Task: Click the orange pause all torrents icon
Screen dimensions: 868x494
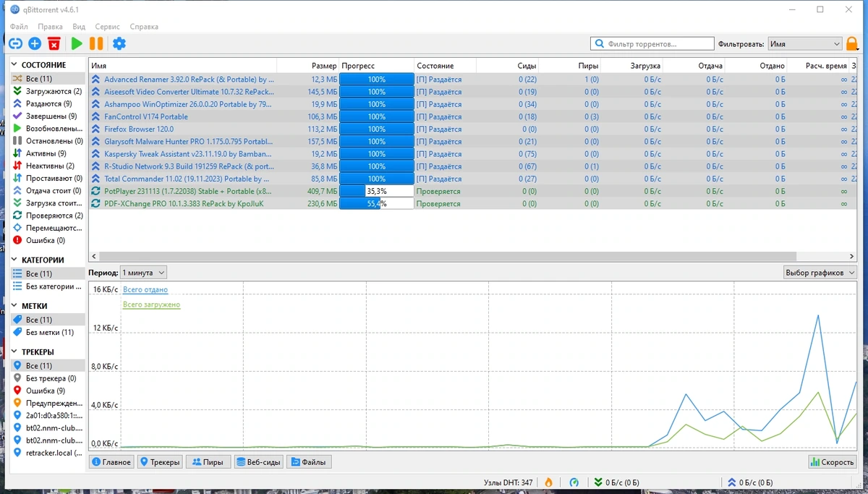Action: pyautogui.click(x=96, y=44)
